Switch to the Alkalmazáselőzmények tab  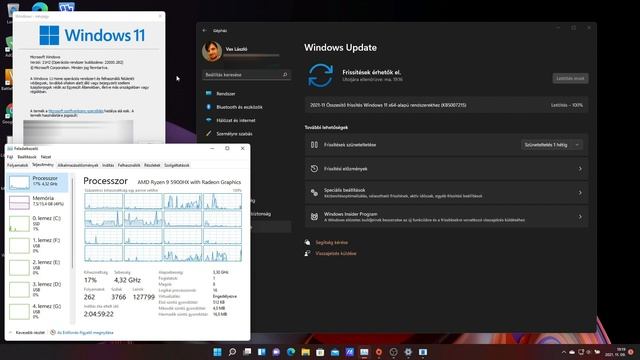click(78, 165)
